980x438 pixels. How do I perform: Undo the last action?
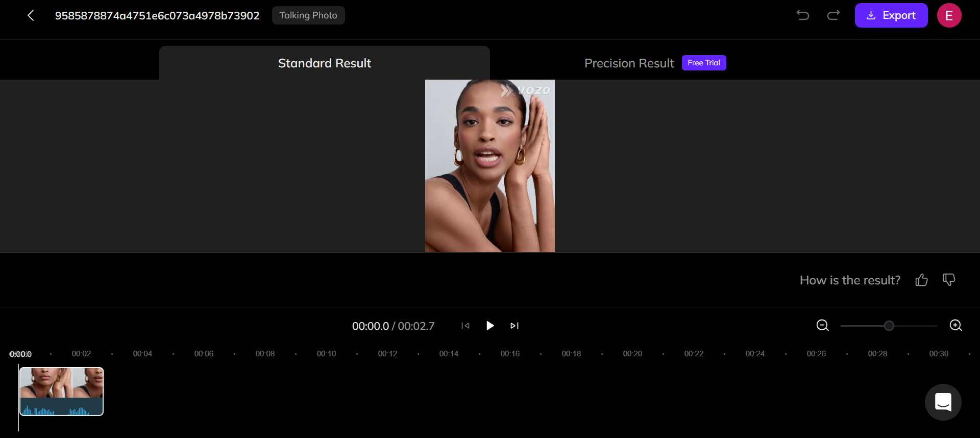(x=803, y=15)
